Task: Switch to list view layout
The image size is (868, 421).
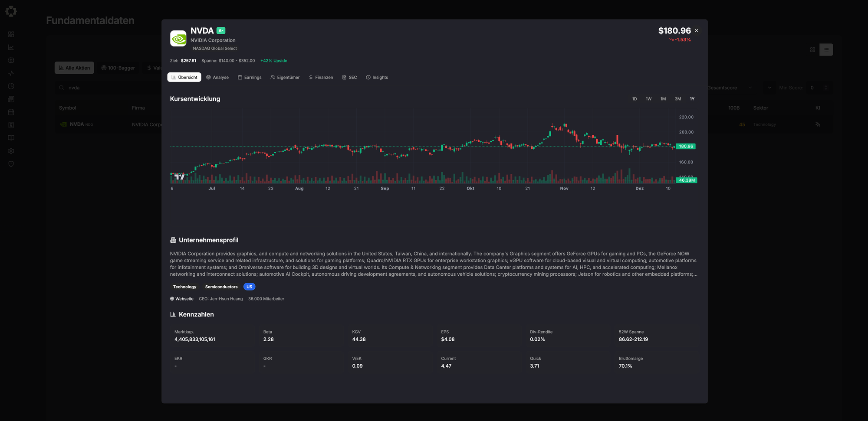Action: pos(826,50)
